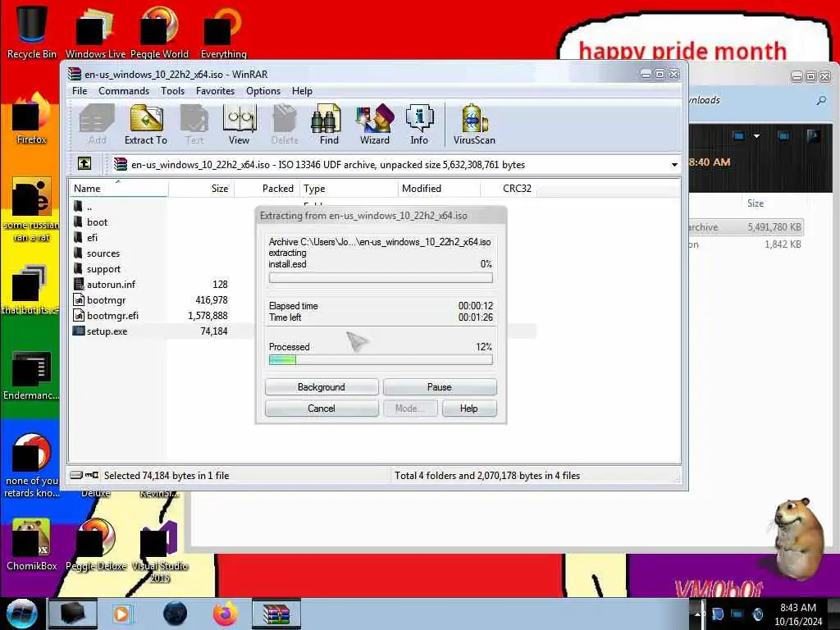Screen dimensions: 840x630
Task: Click the Processed progress bar
Action: (x=381, y=360)
